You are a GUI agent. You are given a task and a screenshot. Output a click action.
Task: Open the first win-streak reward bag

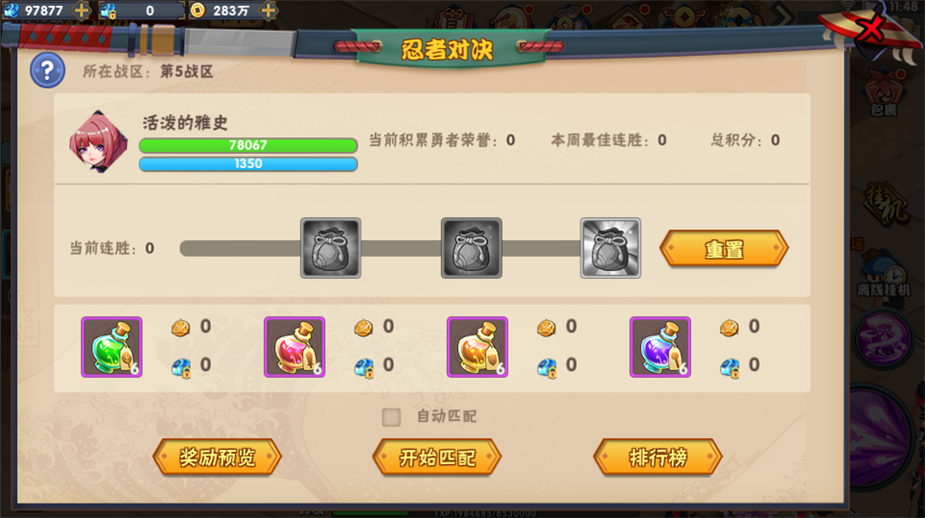[330, 248]
